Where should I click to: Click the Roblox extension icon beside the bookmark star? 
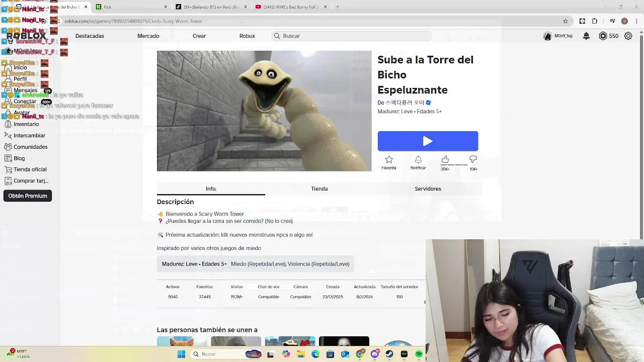(582, 21)
